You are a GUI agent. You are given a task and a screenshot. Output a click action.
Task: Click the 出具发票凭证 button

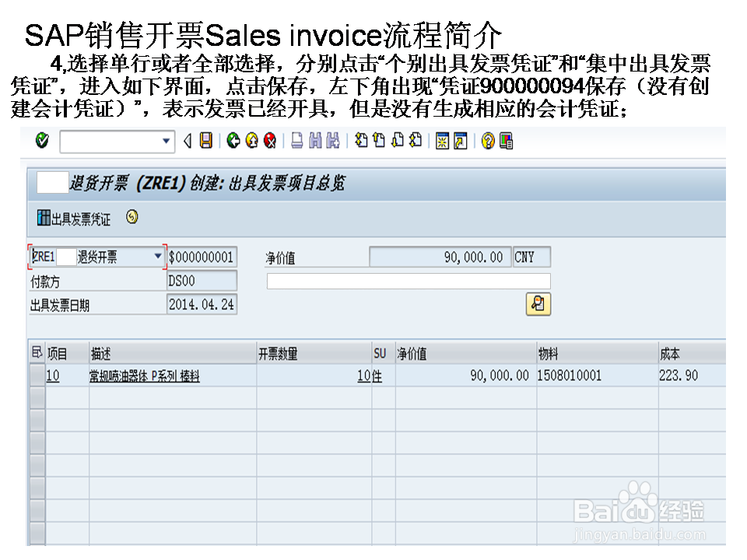pos(74,219)
